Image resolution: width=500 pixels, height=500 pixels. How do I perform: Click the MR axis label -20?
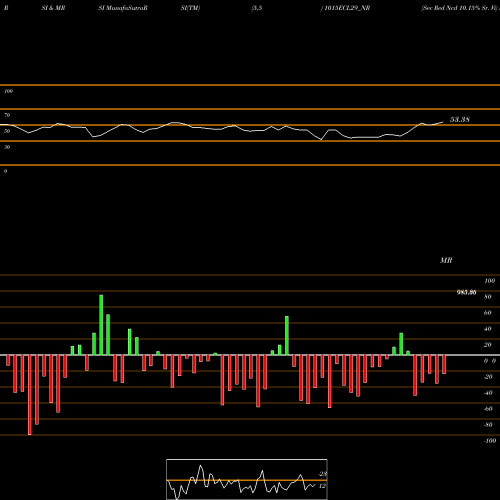tap(488, 377)
